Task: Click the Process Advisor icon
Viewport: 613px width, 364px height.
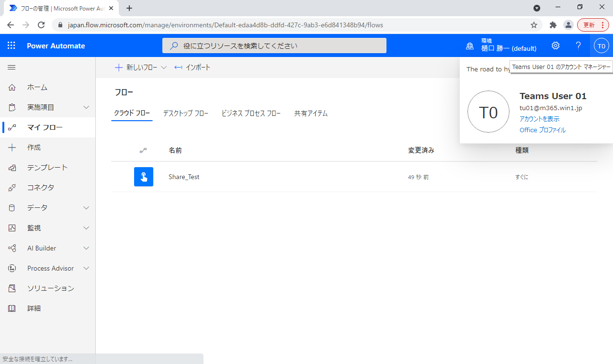Action: 12,268
